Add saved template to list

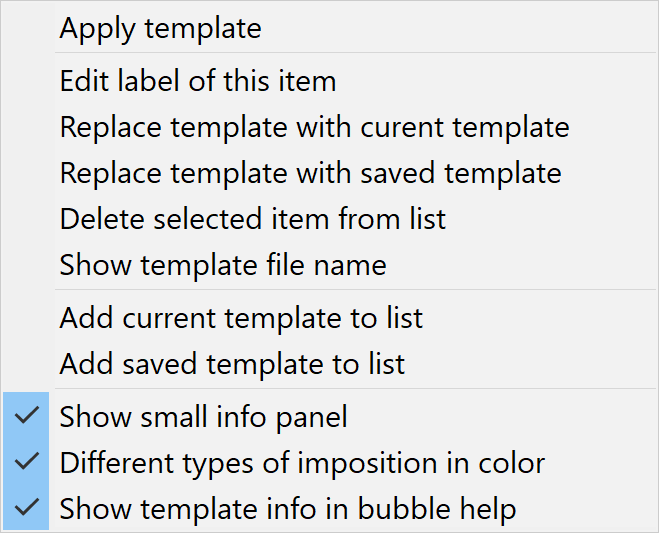coord(232,364)
